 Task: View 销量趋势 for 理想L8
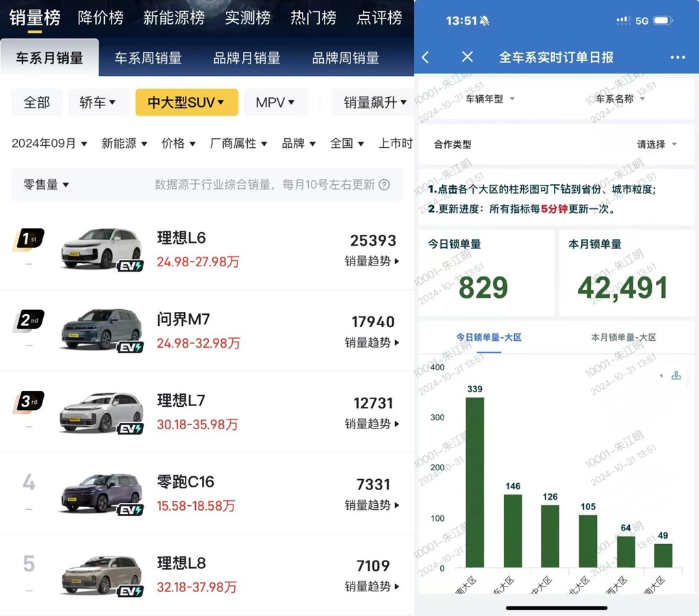click(x=372, y=587)
